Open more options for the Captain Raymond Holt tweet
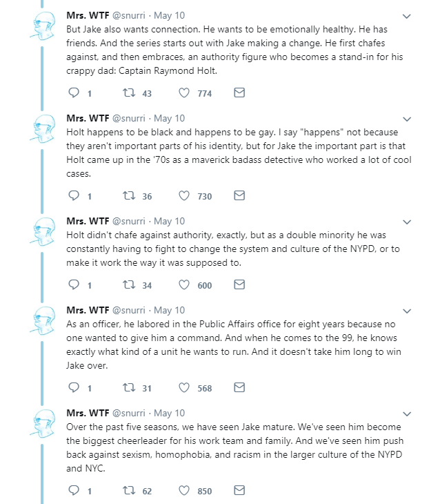 (x=406, y=16)
